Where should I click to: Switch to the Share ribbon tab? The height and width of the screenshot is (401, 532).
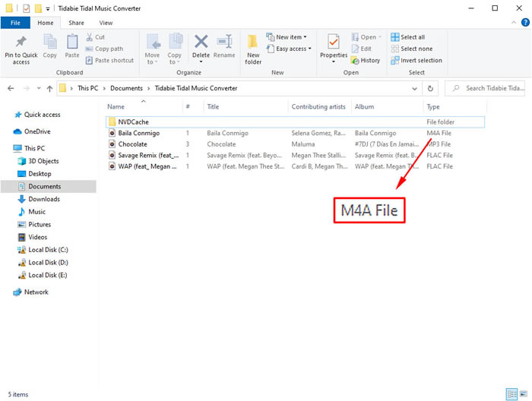pyautogui.click(x=76, y=23)
